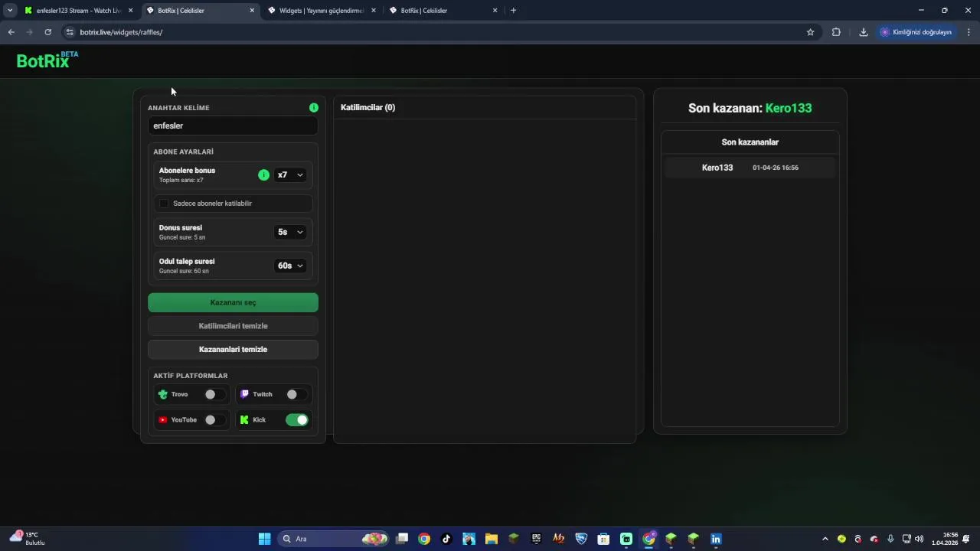The height and width of the screenshot is (551, 980).
Task: Click the Katilimcilari temizle button
Action: pyautogui.click(x=233, y=326)
